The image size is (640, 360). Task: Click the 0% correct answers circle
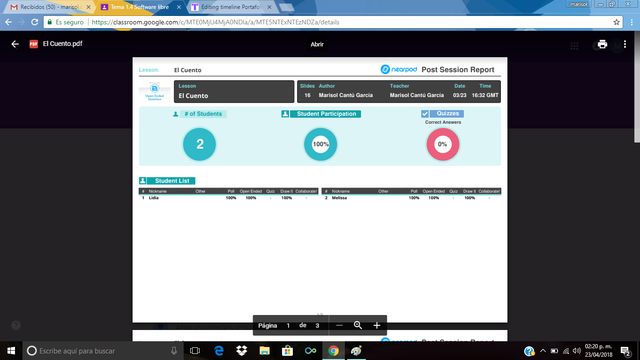coord(442,144)
